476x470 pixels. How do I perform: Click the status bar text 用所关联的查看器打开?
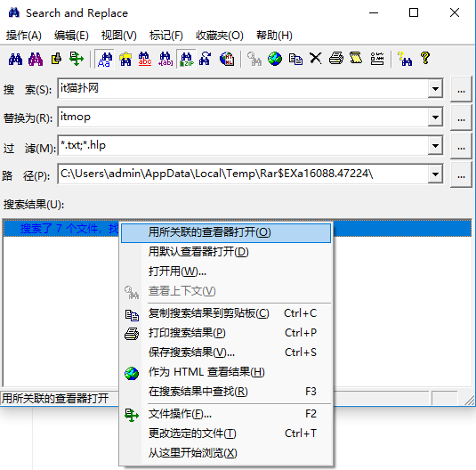tap(55, 398)
